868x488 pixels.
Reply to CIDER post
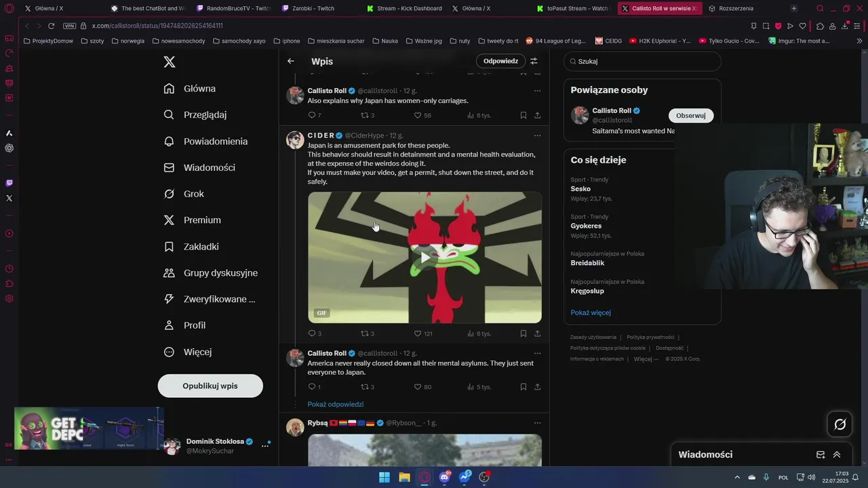[312, 333]
